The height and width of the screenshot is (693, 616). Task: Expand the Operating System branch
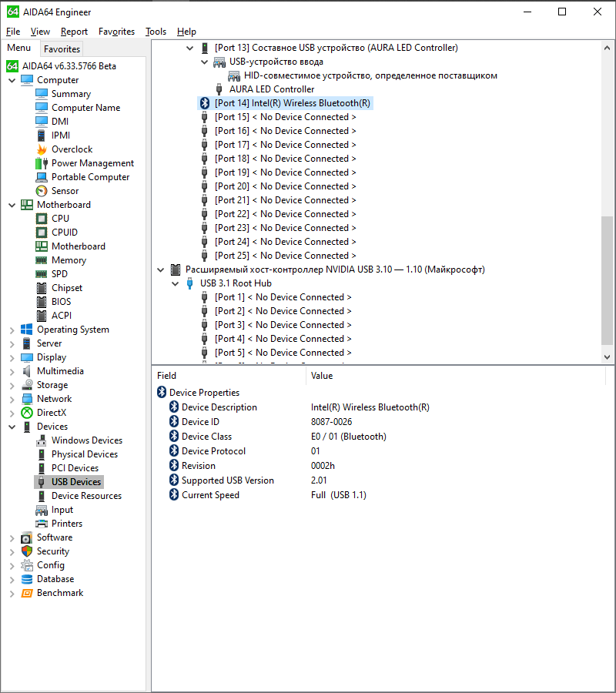coord(12,329)
